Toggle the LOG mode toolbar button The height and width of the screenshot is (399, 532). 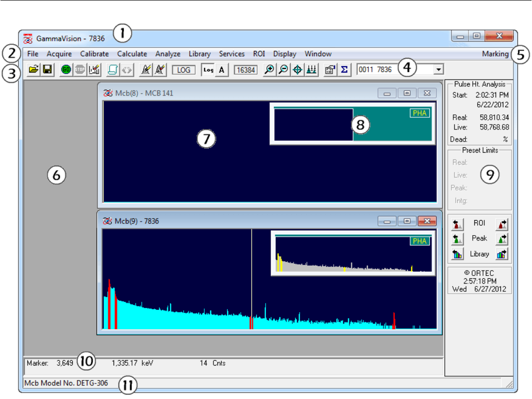183,70
